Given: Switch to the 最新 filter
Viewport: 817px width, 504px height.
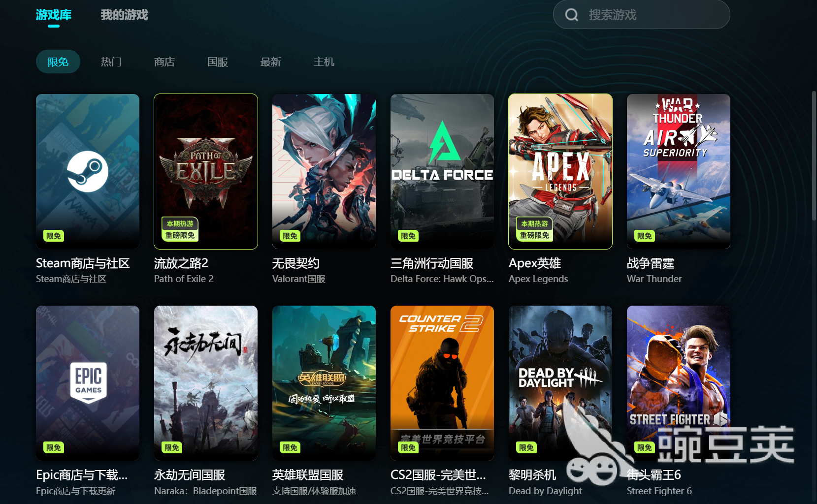Looking at the screenshot, I should coord(271,62).
